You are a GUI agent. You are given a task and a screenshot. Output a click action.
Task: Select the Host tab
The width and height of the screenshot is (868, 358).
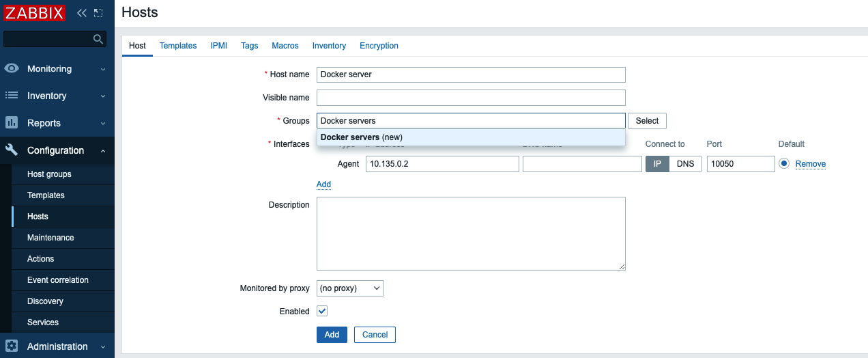[137, 46]
